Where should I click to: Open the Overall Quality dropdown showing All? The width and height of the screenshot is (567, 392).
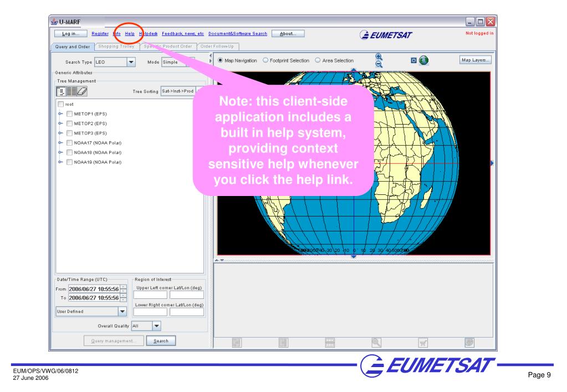[x=146, y=326]
